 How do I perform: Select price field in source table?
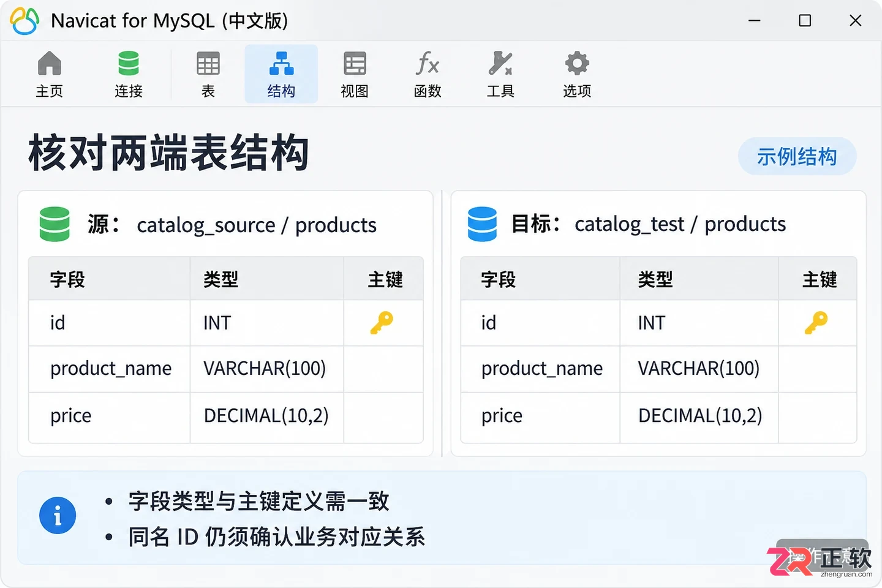pos(71,416)
